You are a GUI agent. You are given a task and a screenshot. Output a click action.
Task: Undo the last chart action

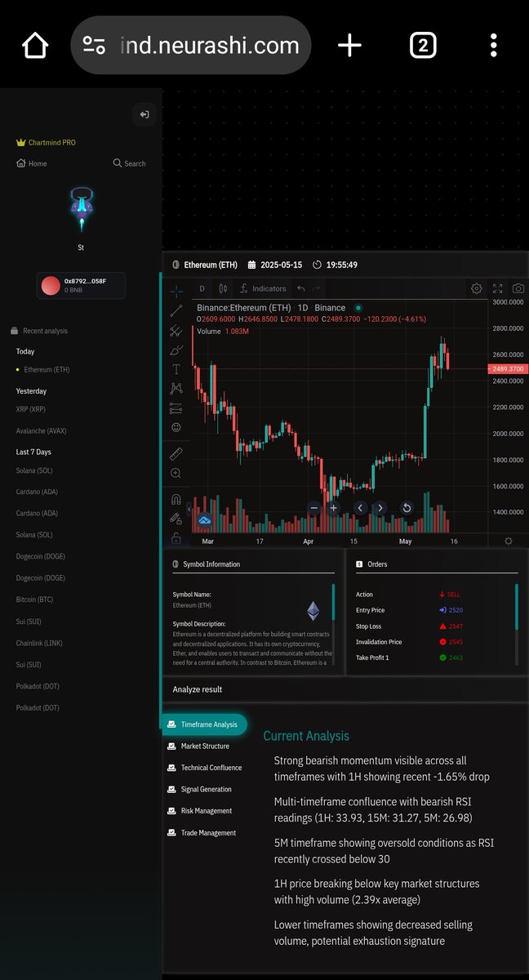[x=300, y=288]
